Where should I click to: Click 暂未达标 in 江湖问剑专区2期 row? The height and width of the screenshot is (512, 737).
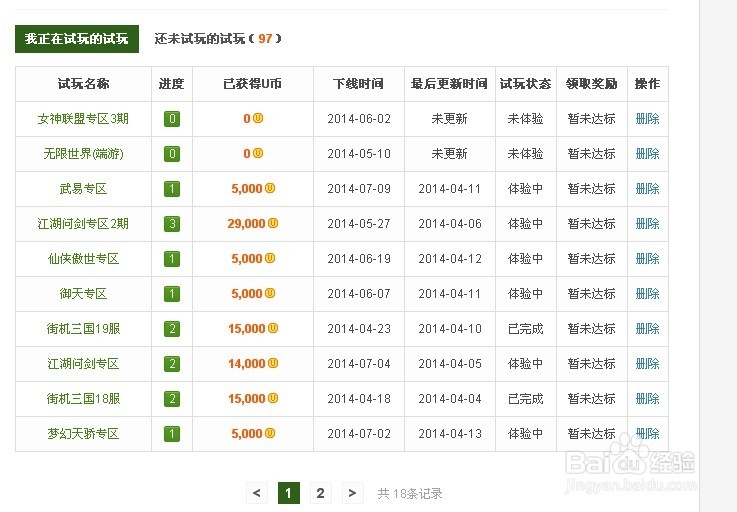tap(592, 224)
